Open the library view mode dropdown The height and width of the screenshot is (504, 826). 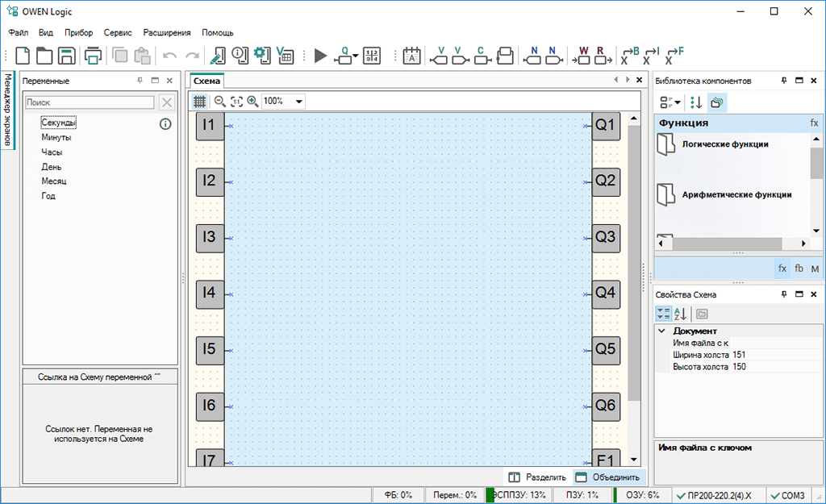tap(670, 102)
